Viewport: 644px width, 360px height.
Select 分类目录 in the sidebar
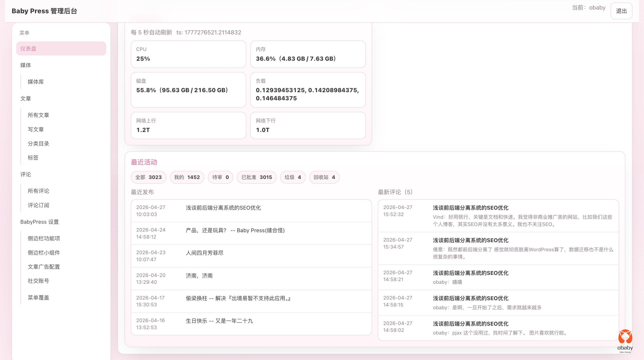[x=38, y=143]
